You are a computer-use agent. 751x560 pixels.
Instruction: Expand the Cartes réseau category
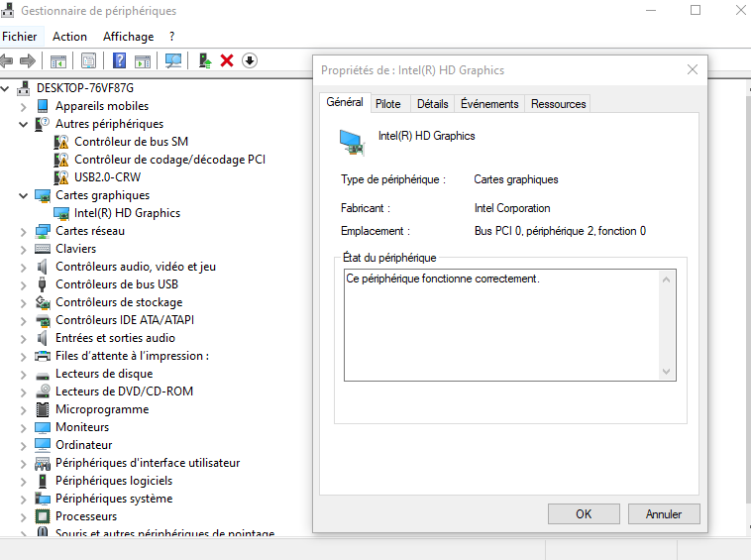(23, 232)
